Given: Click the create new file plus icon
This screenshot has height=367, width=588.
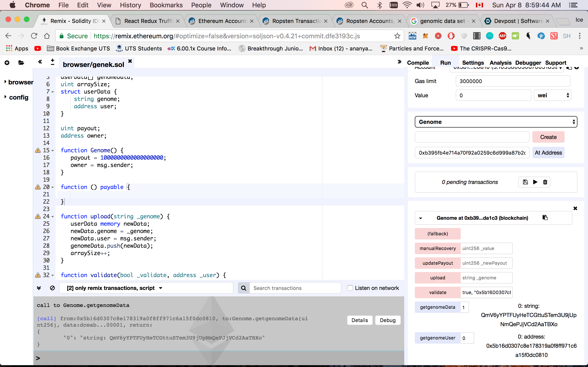Looking at the screenshot, I should pyautogui.click(x=7, y=63).
